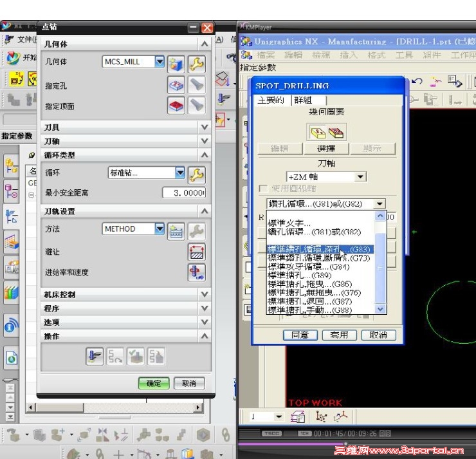The height and width of the screenshot is (459, 476).
Task: Expand the 刀具 section
Action: 205,127
